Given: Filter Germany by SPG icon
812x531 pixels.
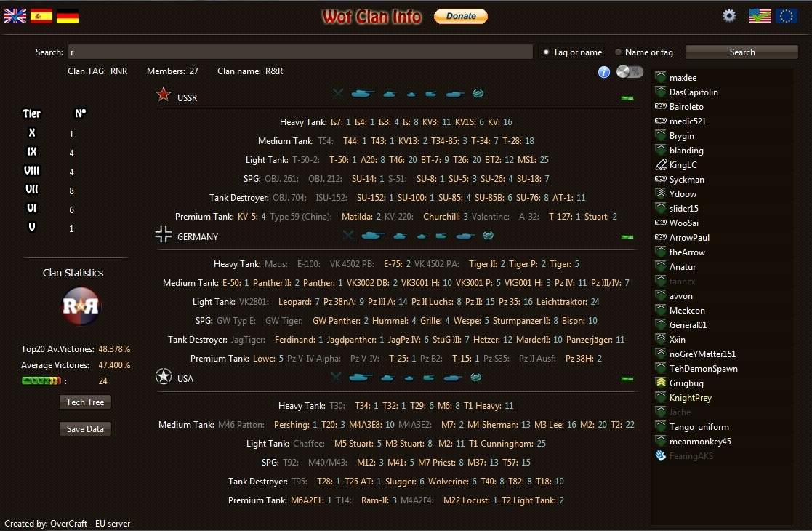Looking at the screenshot, I should 441,236.
